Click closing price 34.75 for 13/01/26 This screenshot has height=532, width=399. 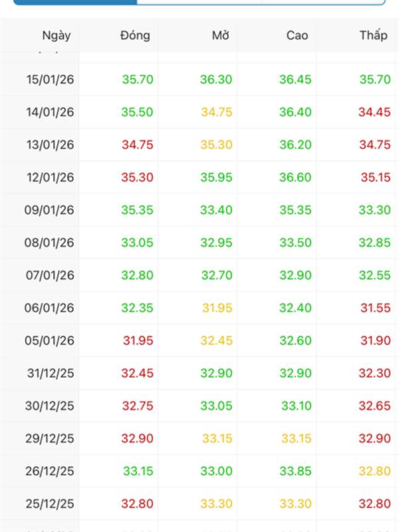click(x=137, y=145)
